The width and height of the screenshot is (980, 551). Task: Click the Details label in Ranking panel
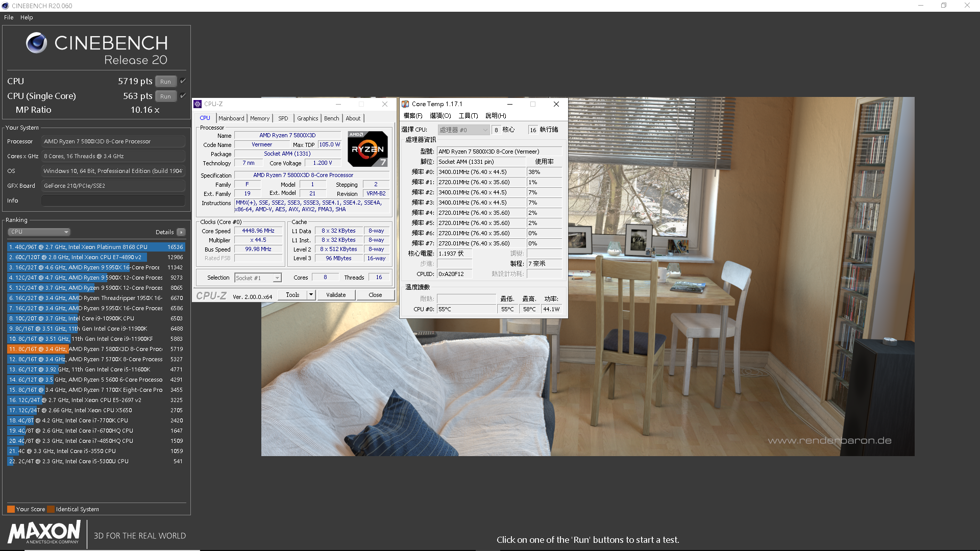coord(164,232)
